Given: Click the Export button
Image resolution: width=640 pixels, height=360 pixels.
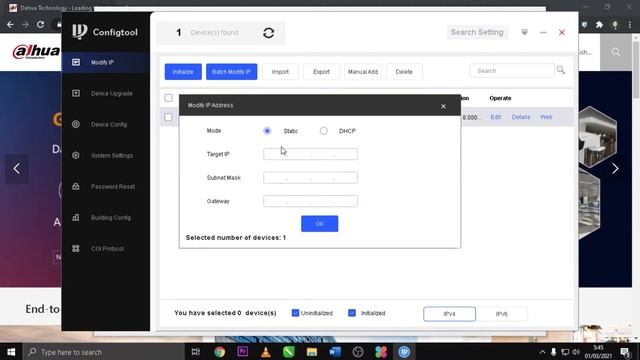Looking at the screenshot, I should [321, 72].
